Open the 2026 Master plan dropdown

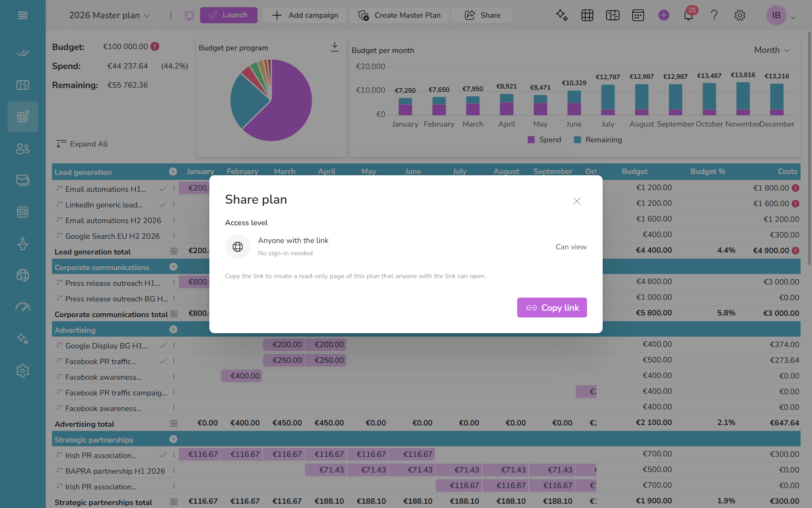(x=109, y=15)
